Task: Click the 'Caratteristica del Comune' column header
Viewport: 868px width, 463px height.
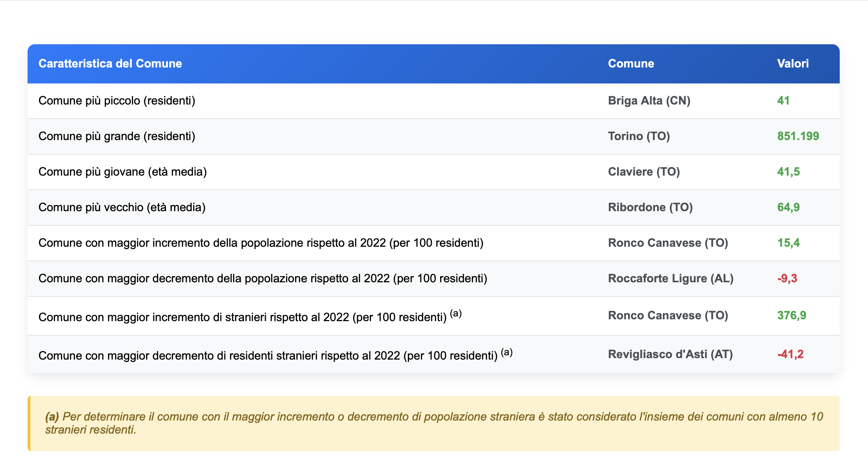Action: click(110, 63)
